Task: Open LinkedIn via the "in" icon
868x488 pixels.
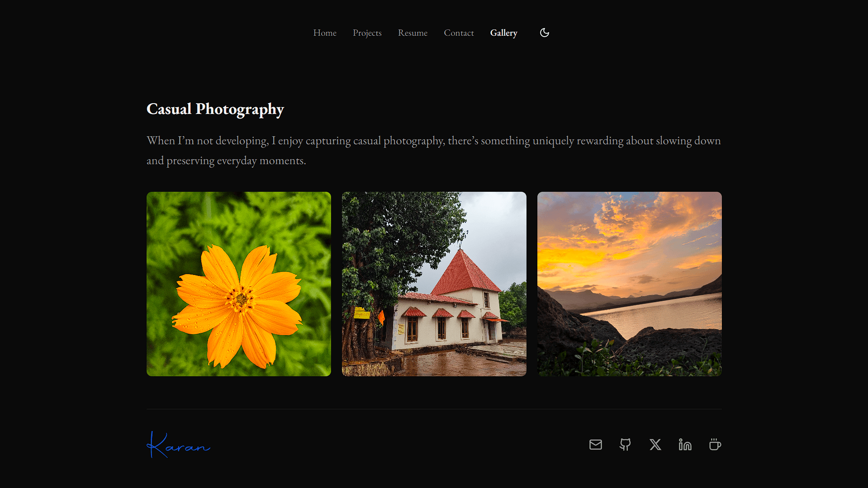Action: 685,445
